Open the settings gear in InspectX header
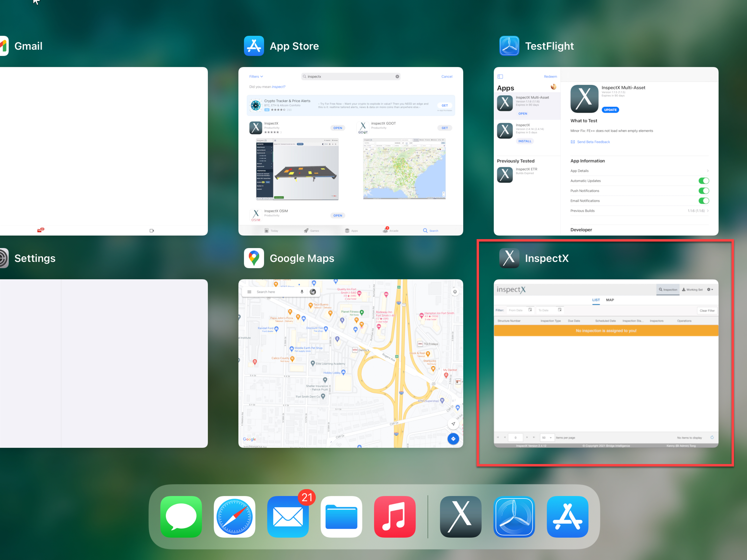The image size is (747, 560). tap(710, 290)
